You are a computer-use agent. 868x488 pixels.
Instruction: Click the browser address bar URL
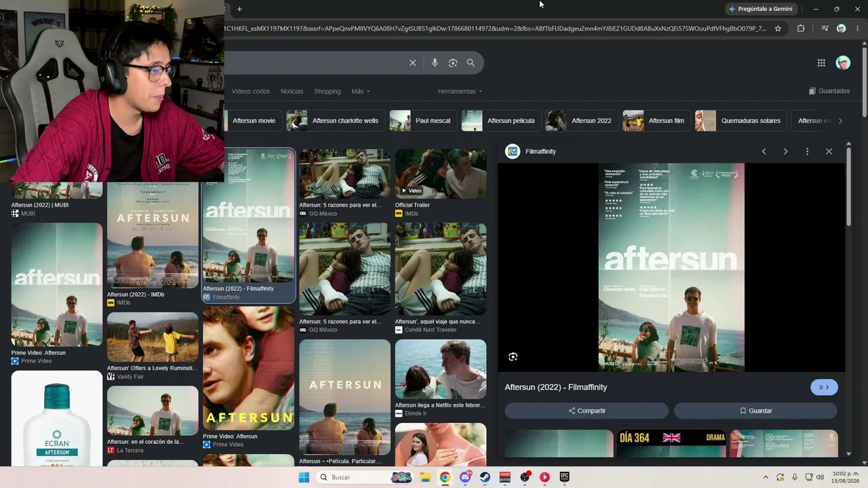click(x=495, y=28)
